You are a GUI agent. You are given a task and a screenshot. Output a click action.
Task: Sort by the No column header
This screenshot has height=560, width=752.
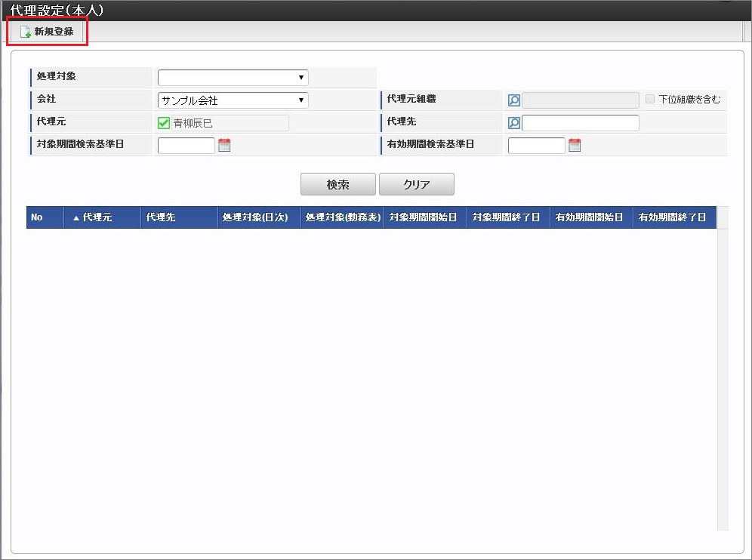tap(45, 217)
